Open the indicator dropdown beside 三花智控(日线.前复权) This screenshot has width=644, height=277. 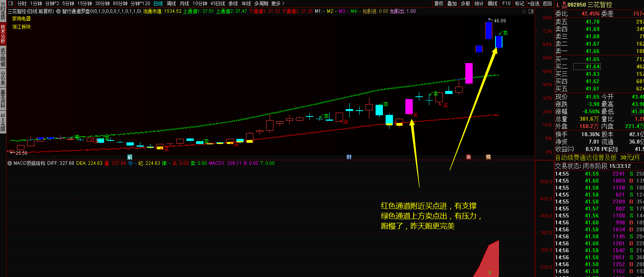(58, 11)
